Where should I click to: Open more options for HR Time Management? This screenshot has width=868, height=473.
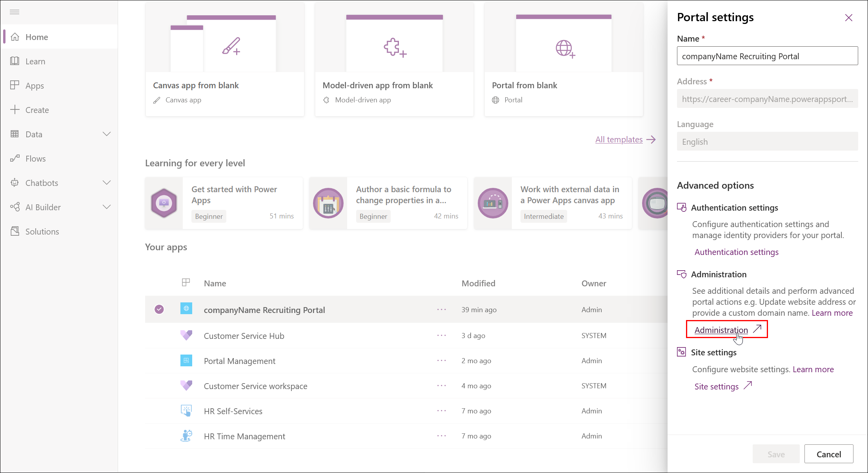coord(442,436)
